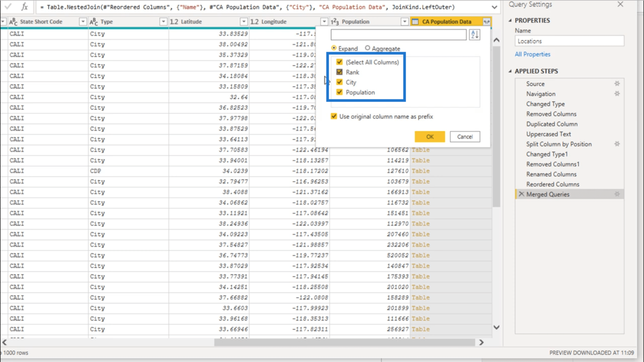Click the vertical scrollbar thumb
Viewport: 644px width, 362px height.
click(x=496, y=126)
